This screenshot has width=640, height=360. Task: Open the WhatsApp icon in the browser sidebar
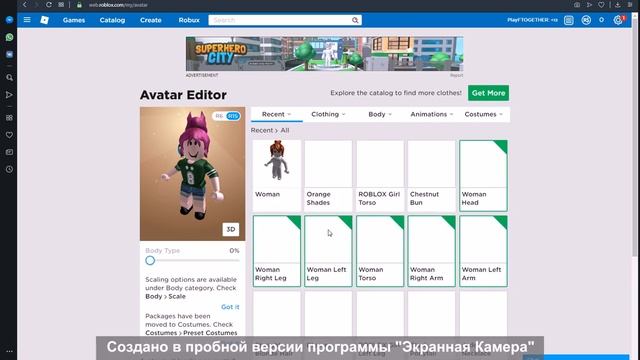[9, 37]
